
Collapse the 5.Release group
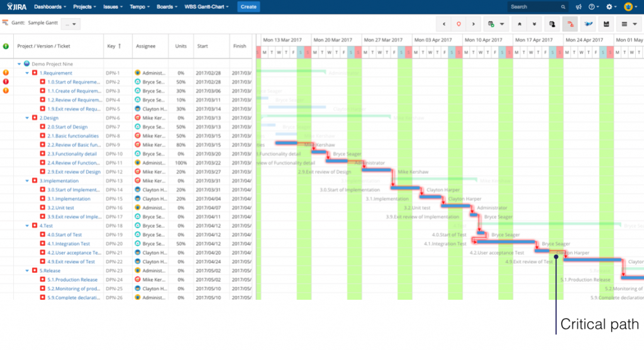point(27,270)
